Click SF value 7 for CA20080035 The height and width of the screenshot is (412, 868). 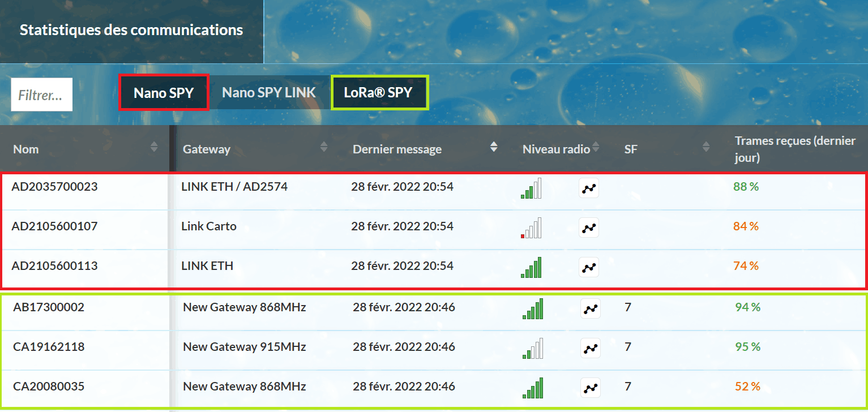628,387
